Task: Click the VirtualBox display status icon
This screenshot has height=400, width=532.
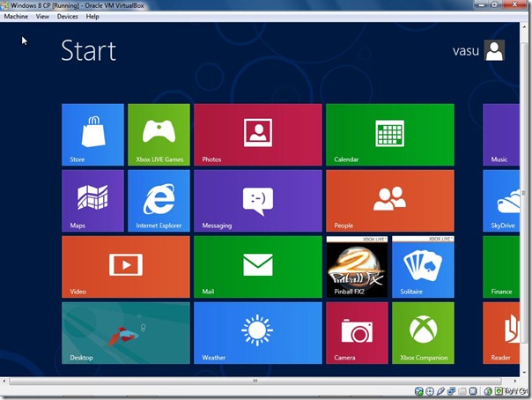Action: (473, 391)
